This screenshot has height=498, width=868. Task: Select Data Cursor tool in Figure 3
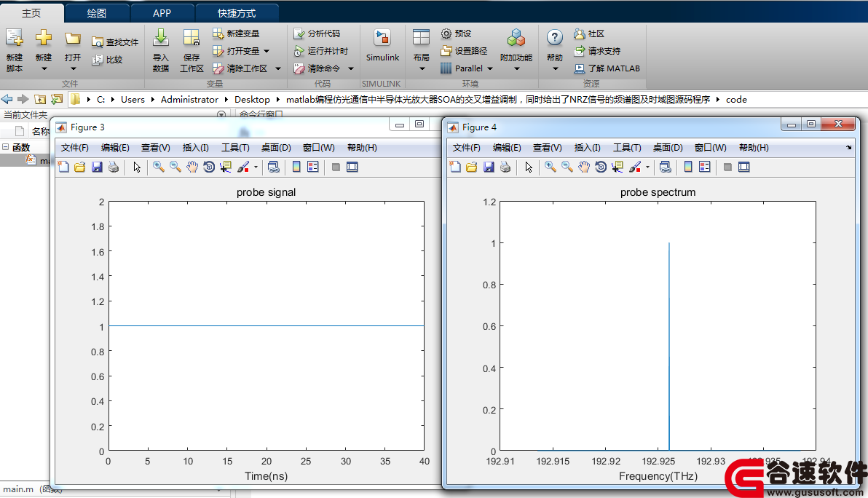point(225,167)
